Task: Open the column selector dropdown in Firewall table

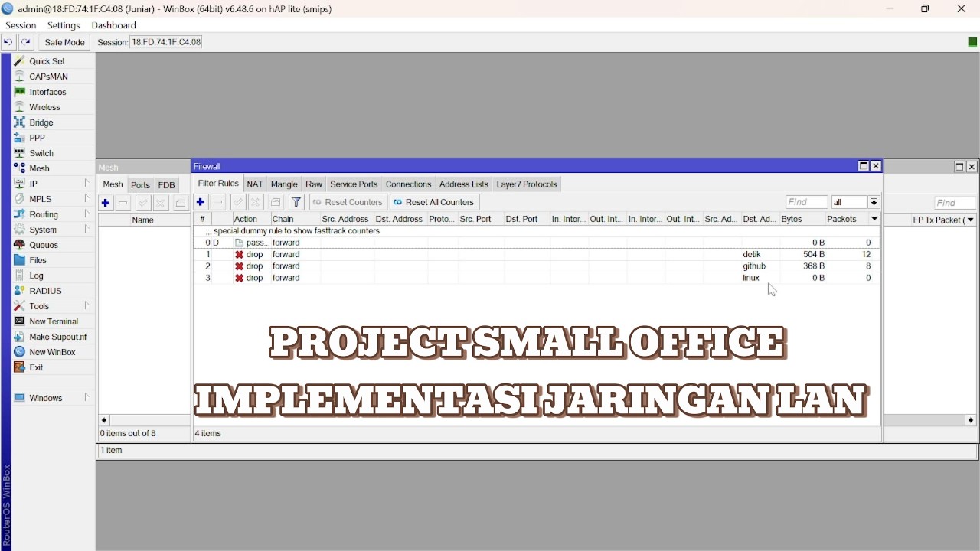Action: 874,219
